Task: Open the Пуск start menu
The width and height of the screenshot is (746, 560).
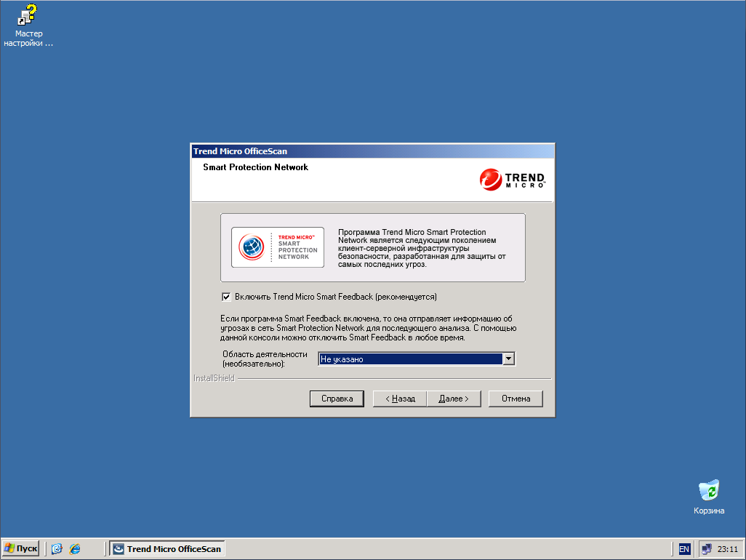Action: coord(20,548)
